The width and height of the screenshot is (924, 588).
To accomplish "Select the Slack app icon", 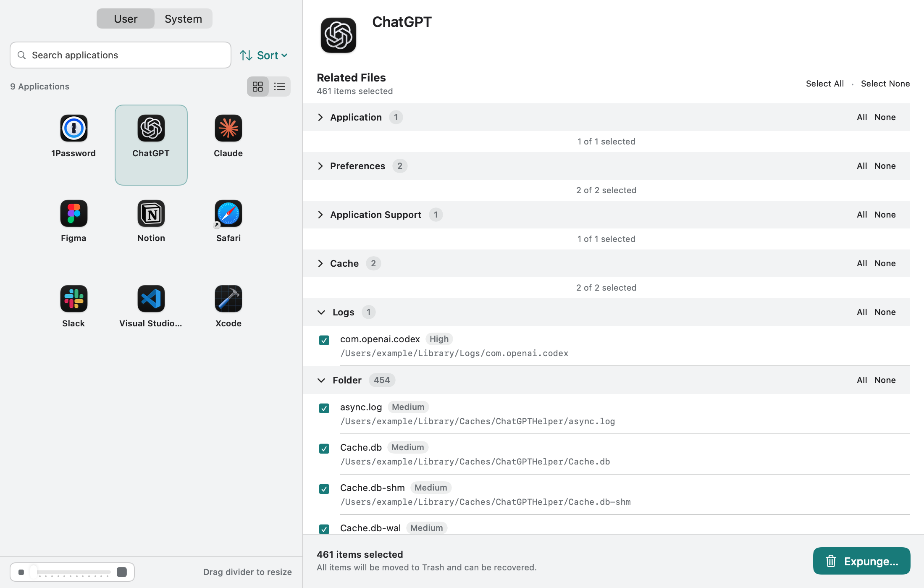I will pos(73,299).
